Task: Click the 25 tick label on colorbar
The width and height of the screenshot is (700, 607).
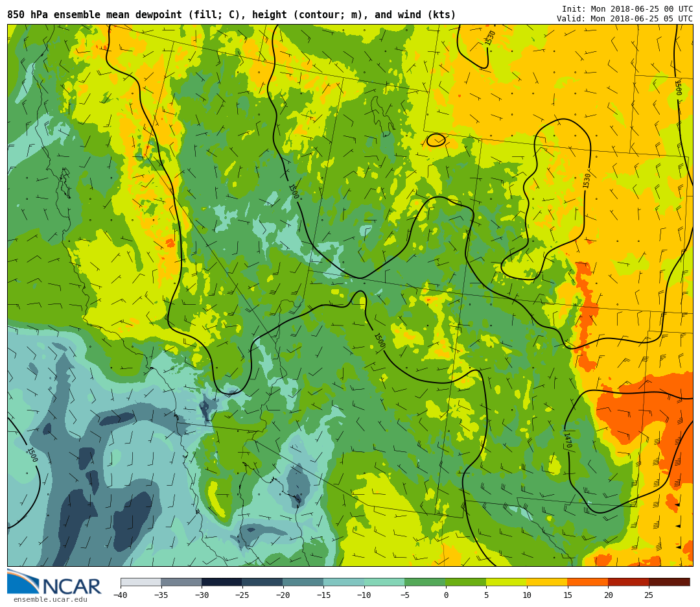Action: click(x=648, y=595)
